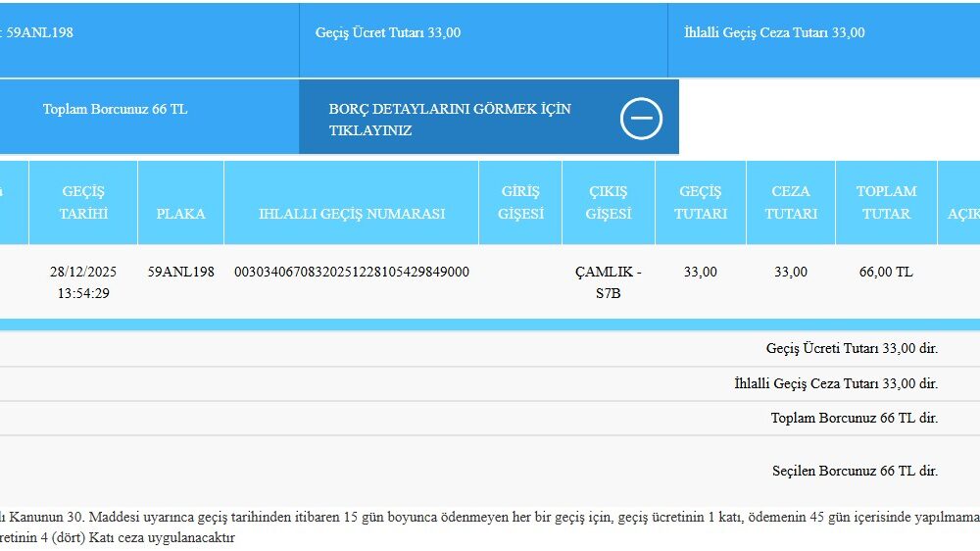Click the exit booth 'ÇAMLIK - S7B' cell
The image size is (980, 551).
pos(608,282)
